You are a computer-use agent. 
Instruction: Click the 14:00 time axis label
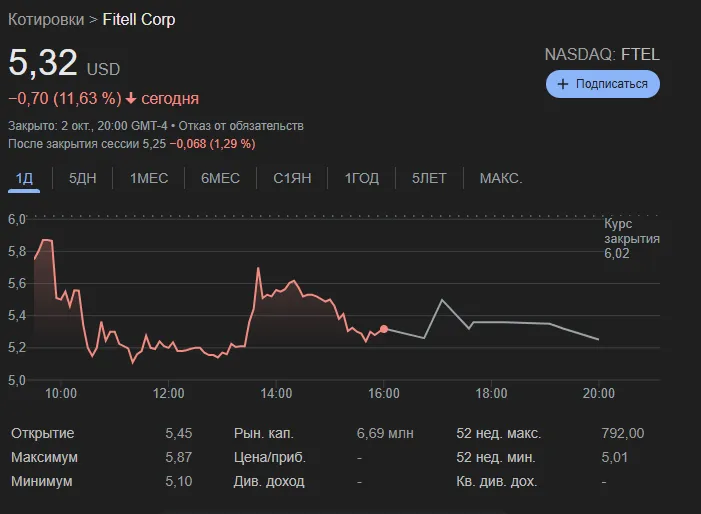point(276,393)
